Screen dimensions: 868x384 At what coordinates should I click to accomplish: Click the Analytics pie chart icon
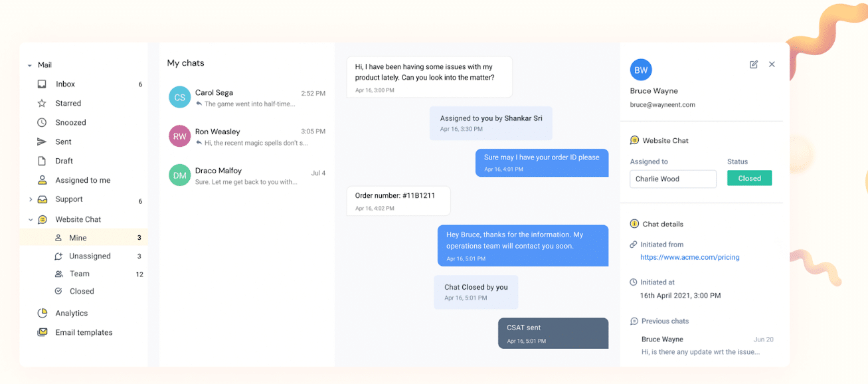(43, 313)
